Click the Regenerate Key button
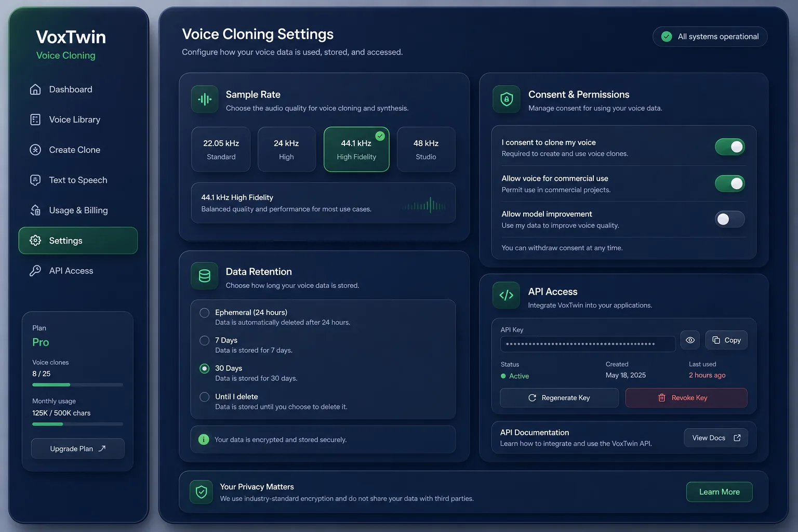This screenshot has width=798, height=532. pyautogui.click(x=559, y=398)
